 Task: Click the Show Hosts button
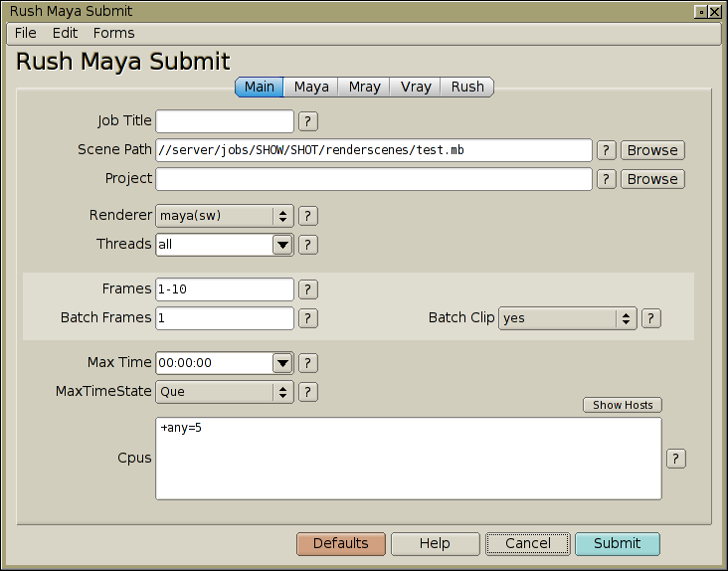pos(623,405)
